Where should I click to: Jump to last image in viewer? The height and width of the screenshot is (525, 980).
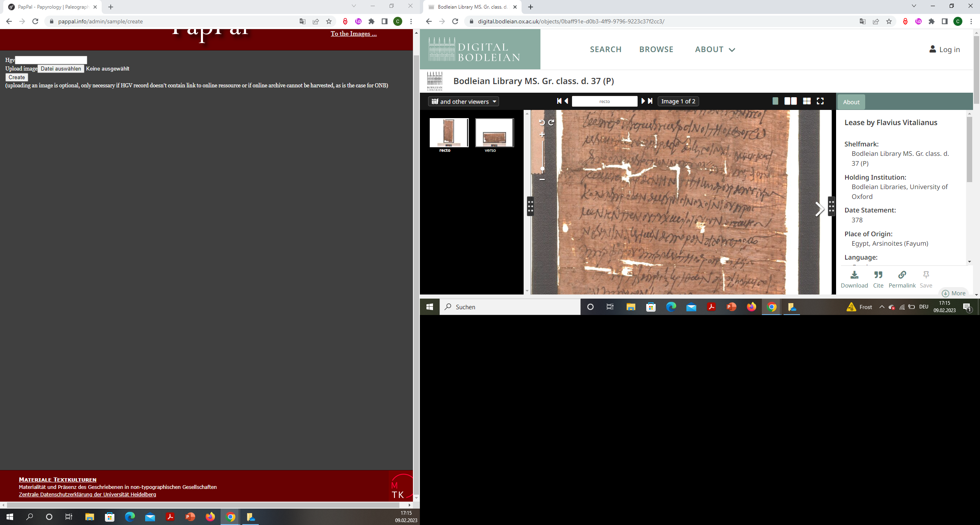point(650,101)
